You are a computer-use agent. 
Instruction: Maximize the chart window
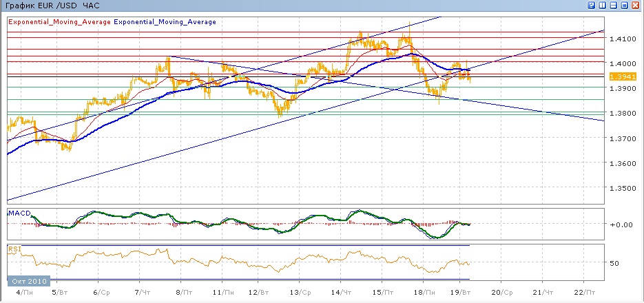625,5
